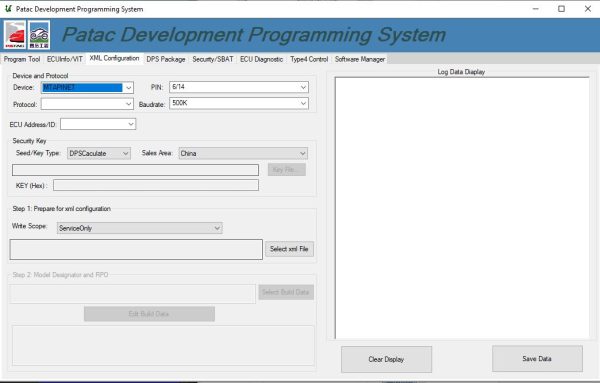The width and height of the screenshot is (600, 383).
Task: Open the Baudrate dropdown showing 500K
Action: (x=303, y=103)
